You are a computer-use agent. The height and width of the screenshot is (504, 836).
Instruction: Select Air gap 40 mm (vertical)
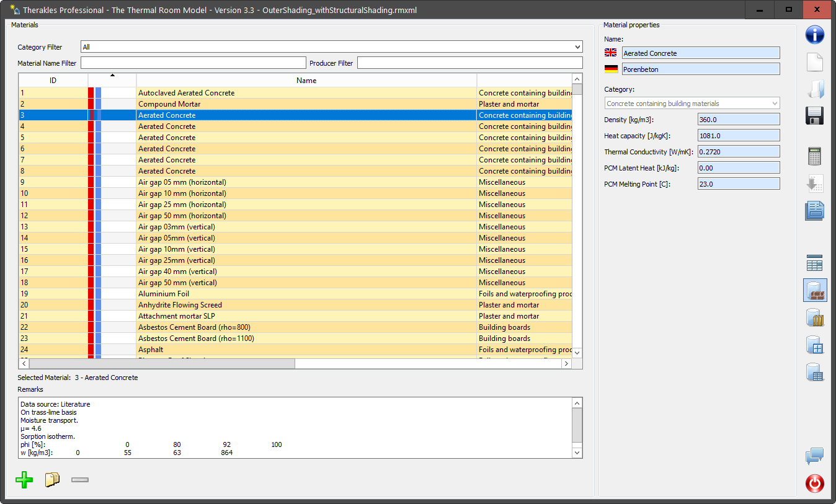(x=295, y=272)
